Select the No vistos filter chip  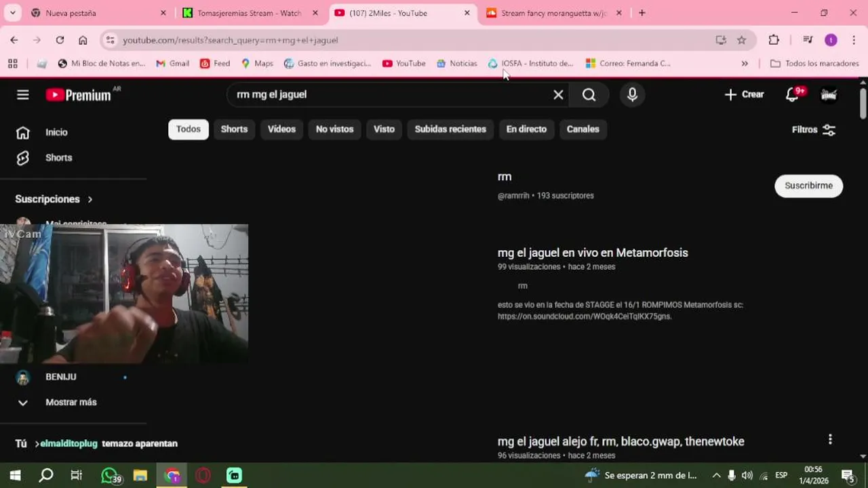[x=334, y=129]
